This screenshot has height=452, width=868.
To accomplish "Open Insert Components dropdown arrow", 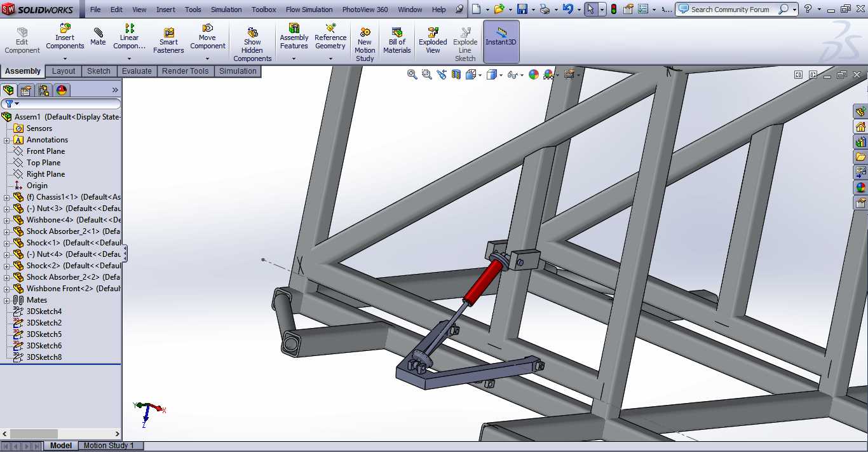I will tap(65, 58).
